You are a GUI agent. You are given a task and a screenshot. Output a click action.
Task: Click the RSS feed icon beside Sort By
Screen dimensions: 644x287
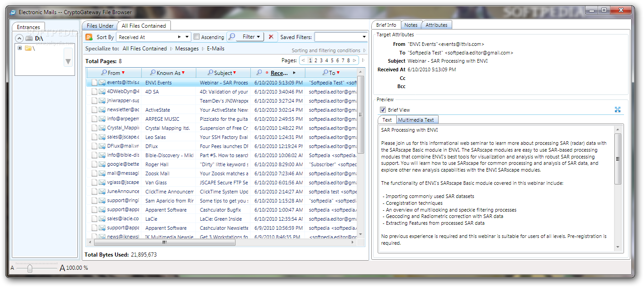pyautogui.click(x=89, y=37)
